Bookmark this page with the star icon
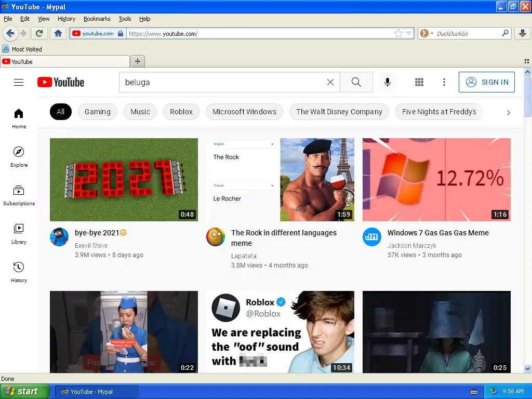Viewport: 532px width, 399px height. 398,33
